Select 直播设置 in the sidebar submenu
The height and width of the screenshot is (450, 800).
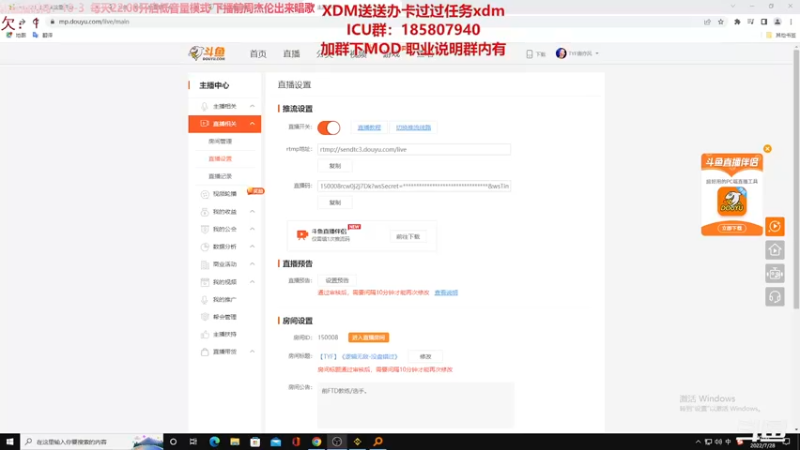click(220, 159)
